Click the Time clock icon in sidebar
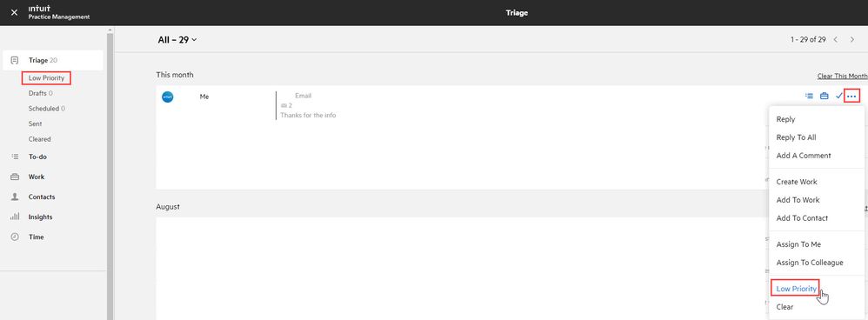The height and width of the screenshot is (320, 868). pyautogui.click(x=15, y=237)
